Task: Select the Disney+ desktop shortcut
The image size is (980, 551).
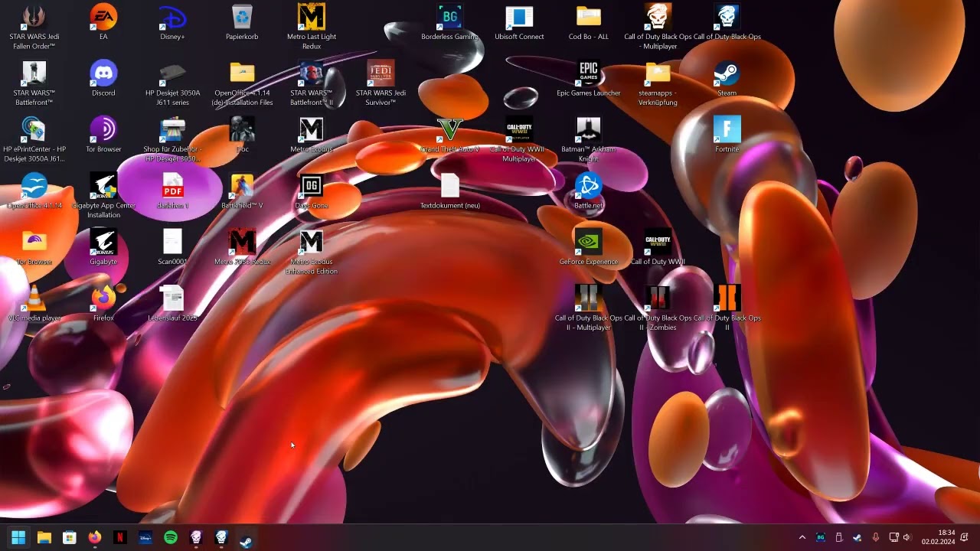Action: coord(172,22)
